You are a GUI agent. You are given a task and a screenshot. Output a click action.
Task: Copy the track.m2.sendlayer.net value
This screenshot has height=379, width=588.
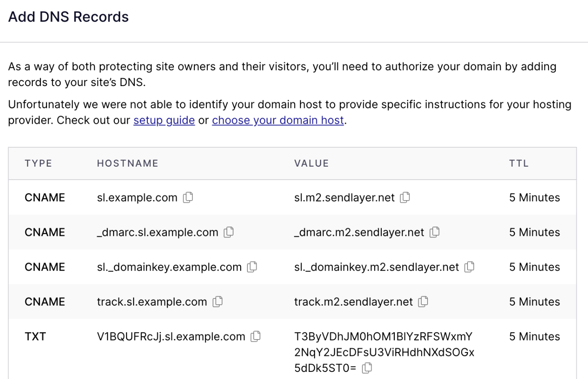point(423,301)
